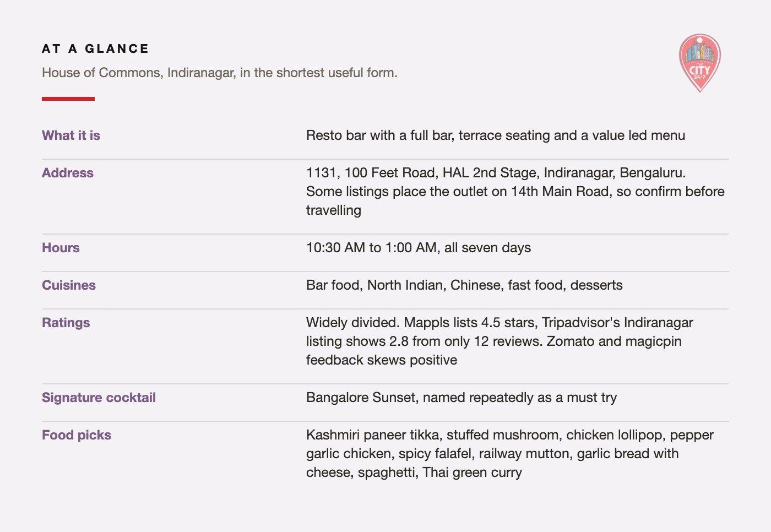
Task: Click the Bar food, North Indian cuisines text
Action: click(464, 285)
